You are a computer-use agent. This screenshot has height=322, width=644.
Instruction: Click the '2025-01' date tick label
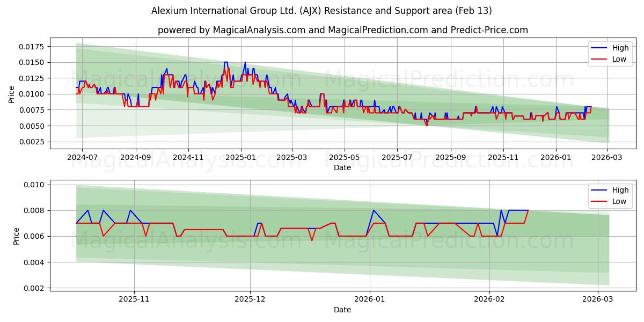(240, 158)
